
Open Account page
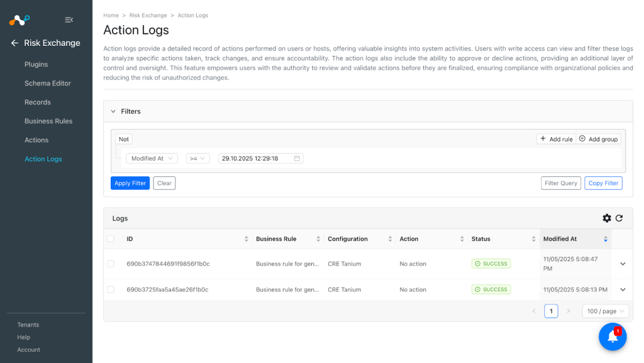[29, 350]
